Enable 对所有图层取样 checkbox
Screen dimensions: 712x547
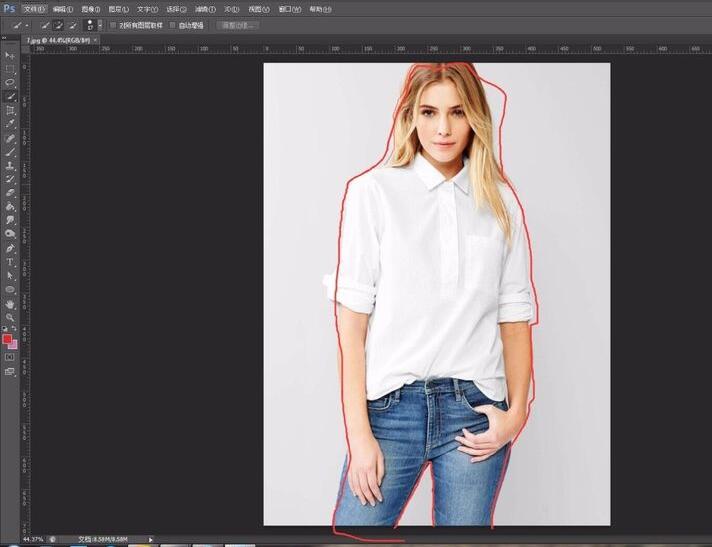(112, 24)
